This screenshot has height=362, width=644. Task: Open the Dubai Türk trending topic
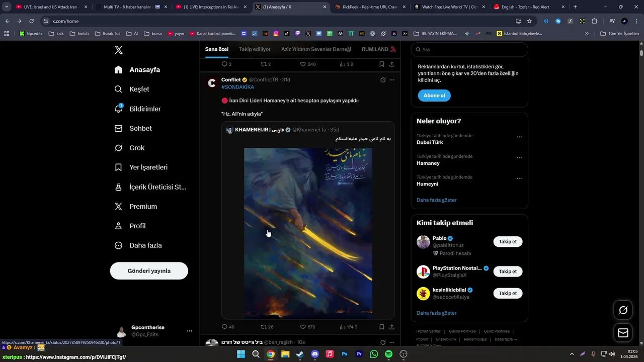coord(430,142)
